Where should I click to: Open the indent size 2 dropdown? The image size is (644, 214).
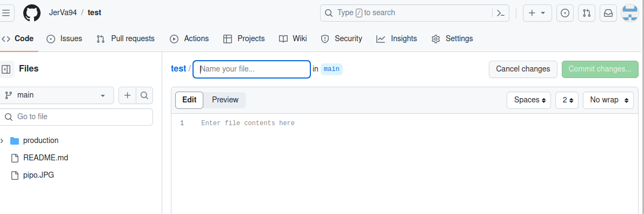tap(567, 100)
